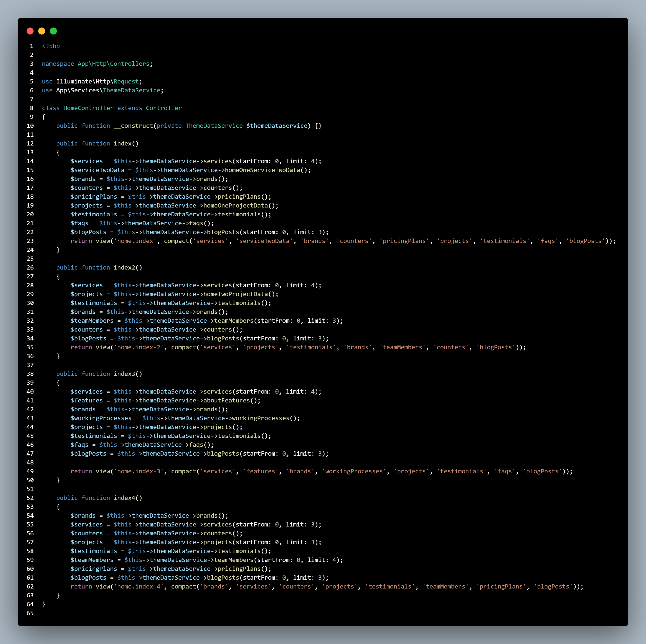The height and width of the screenshot is (644, 646).
Task: Select line number 23 in the gutter
Action: coord(30,241)
